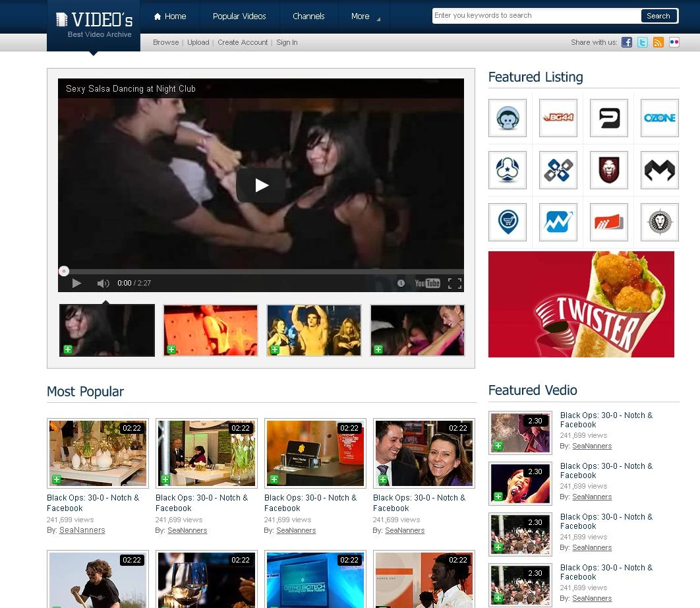
Task: Mute the video with the speaker icon
Action: (x=103, y=283)
